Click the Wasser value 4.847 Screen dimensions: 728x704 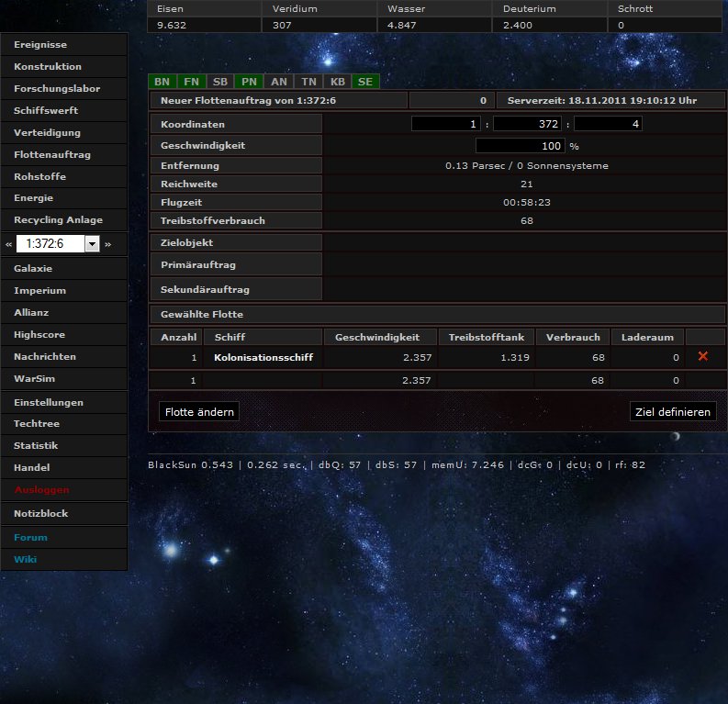tap(401, 26)
